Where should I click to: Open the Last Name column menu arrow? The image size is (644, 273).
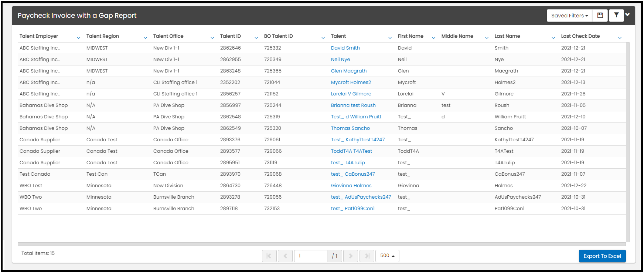coord(553,37)
